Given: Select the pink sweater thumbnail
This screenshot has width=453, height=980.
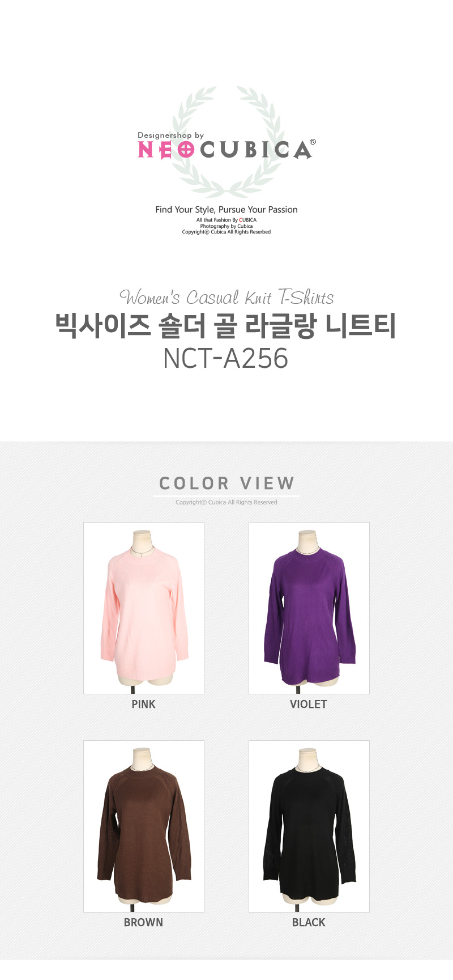Looking at the screenshot, I should coord(144,608).
